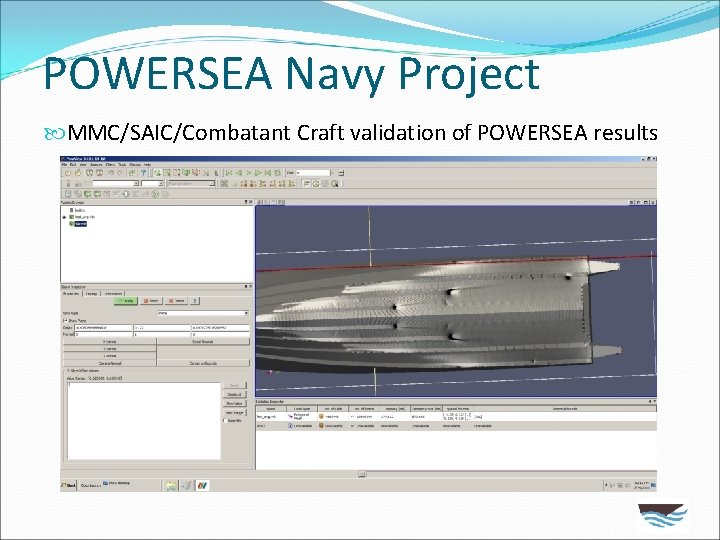Click the time step spinner beside Time field
720x540 pixels.
click(341, 173)
